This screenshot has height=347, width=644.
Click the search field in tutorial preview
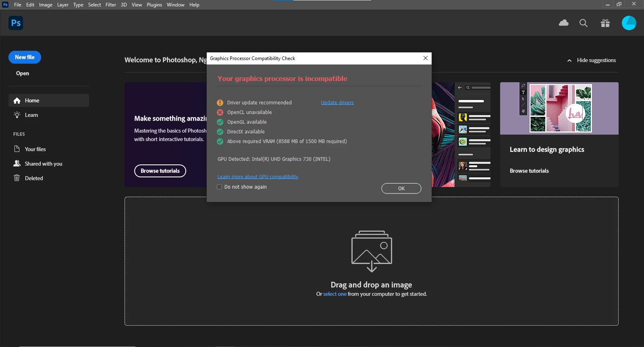pyautogui.click(x=478, y=87)
